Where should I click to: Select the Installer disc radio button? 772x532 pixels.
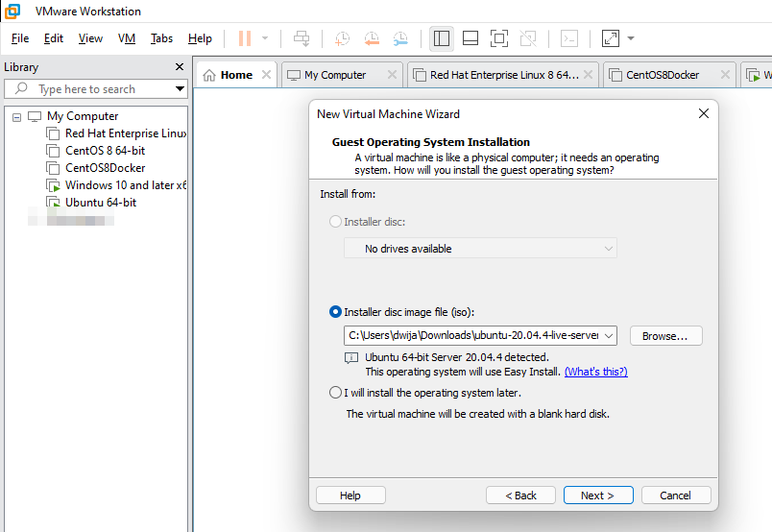[335, 222]
